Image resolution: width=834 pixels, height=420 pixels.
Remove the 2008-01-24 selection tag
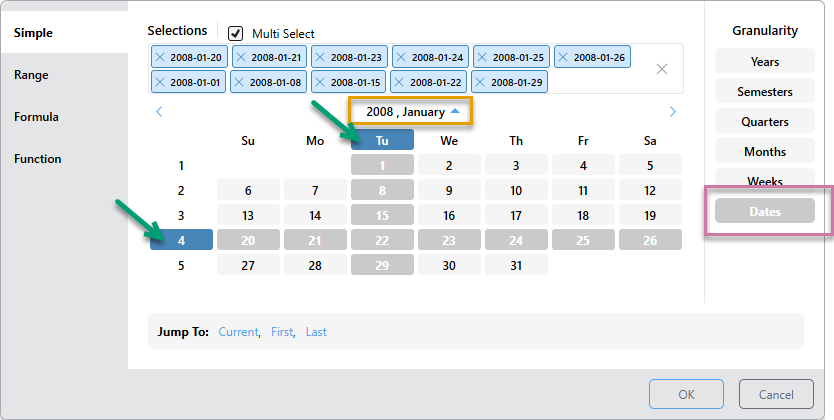401,58
